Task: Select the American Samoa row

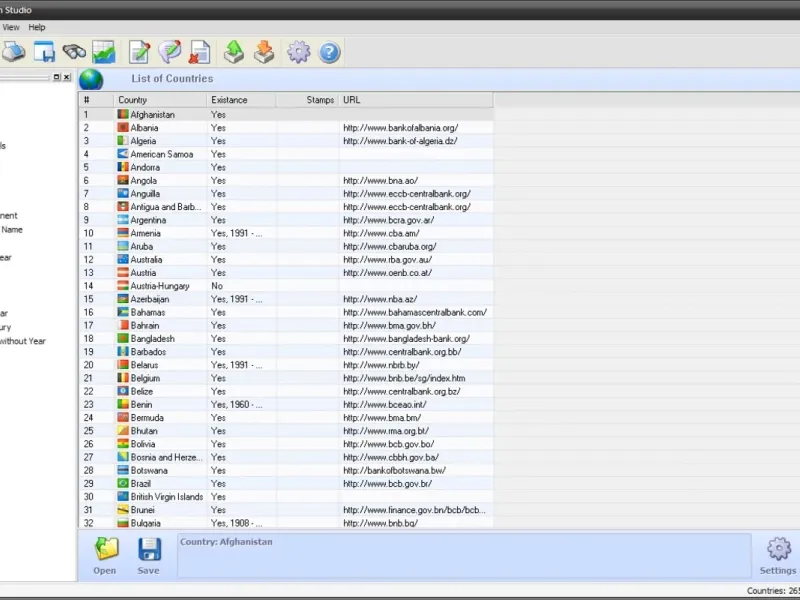Action: click(x=286, y=154)
